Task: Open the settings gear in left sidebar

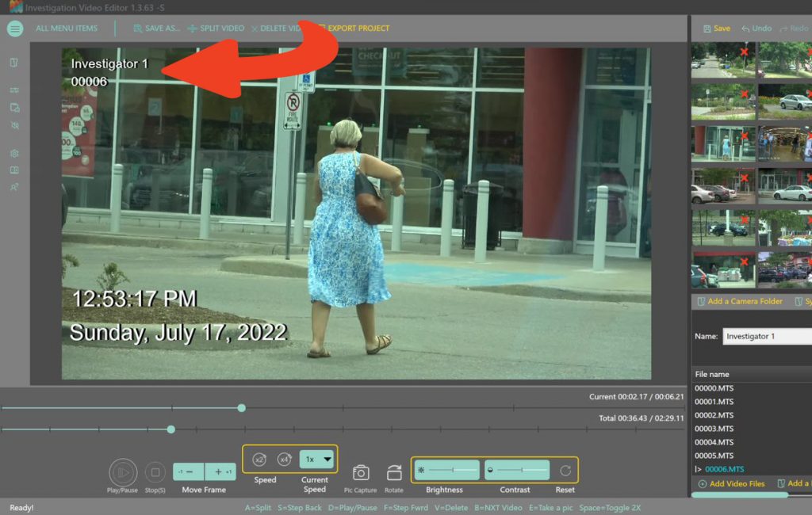Action: pyautogui.click(x=14, y=153)
